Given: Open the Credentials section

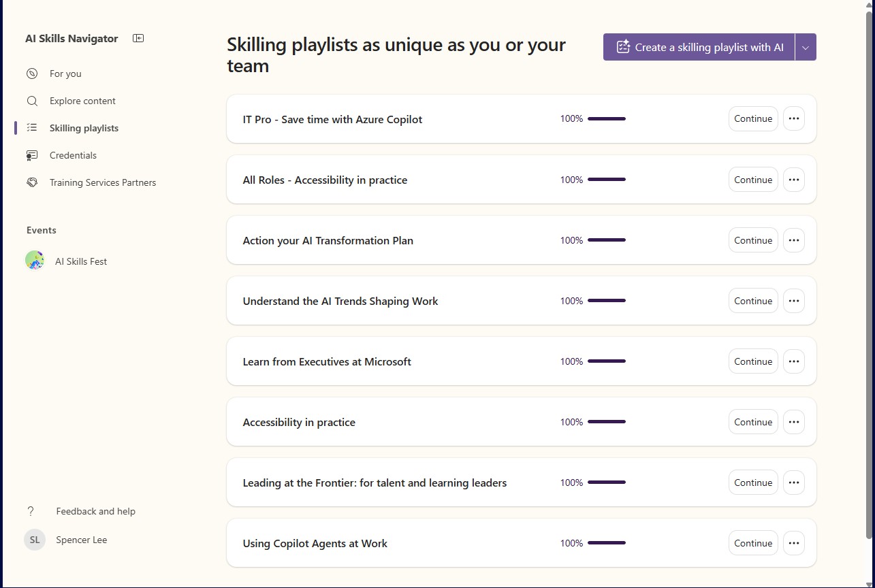Looking at the screenshot, I should pyautogui.click(x=73, y=155).
